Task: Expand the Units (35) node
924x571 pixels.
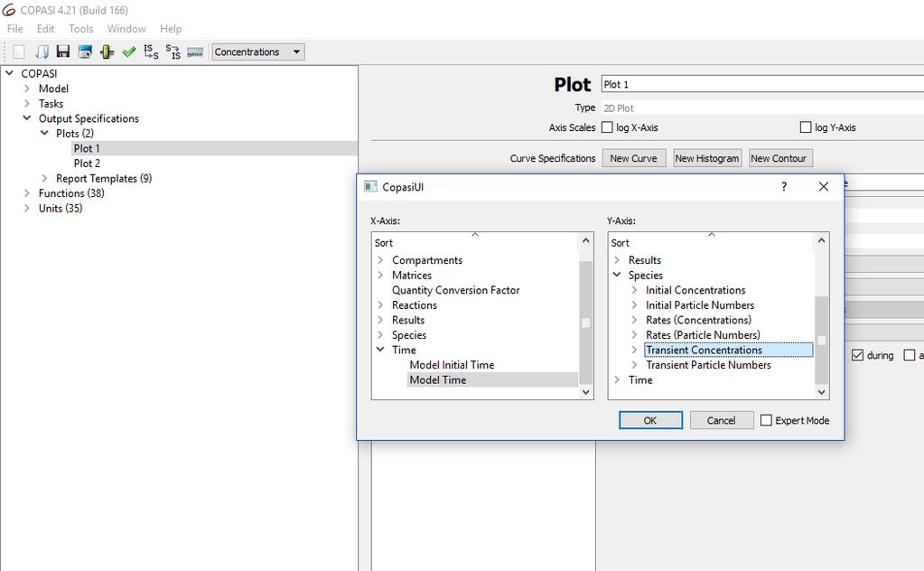Action: [x=26, y=208]
